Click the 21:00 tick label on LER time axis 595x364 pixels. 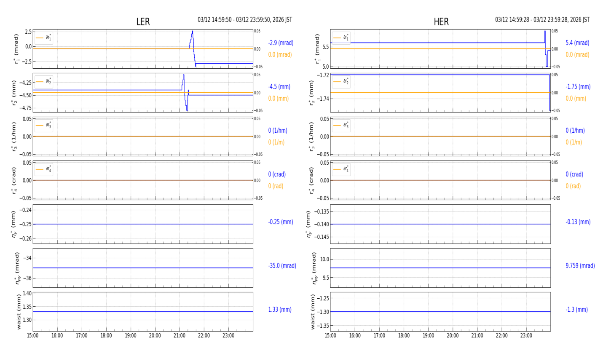pos(180,336)
